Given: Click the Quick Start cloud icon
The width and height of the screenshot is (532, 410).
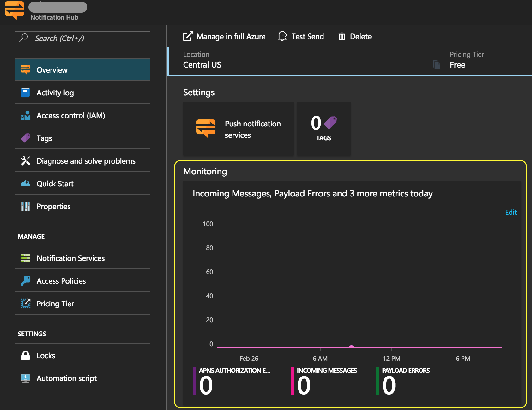Looking at the screenshot, I should (x=26, y=184).
